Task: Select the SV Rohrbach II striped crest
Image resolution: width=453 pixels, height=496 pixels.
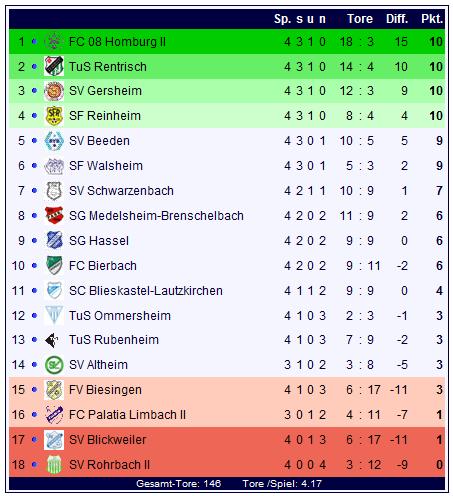Action: click(x=54, y=464)
